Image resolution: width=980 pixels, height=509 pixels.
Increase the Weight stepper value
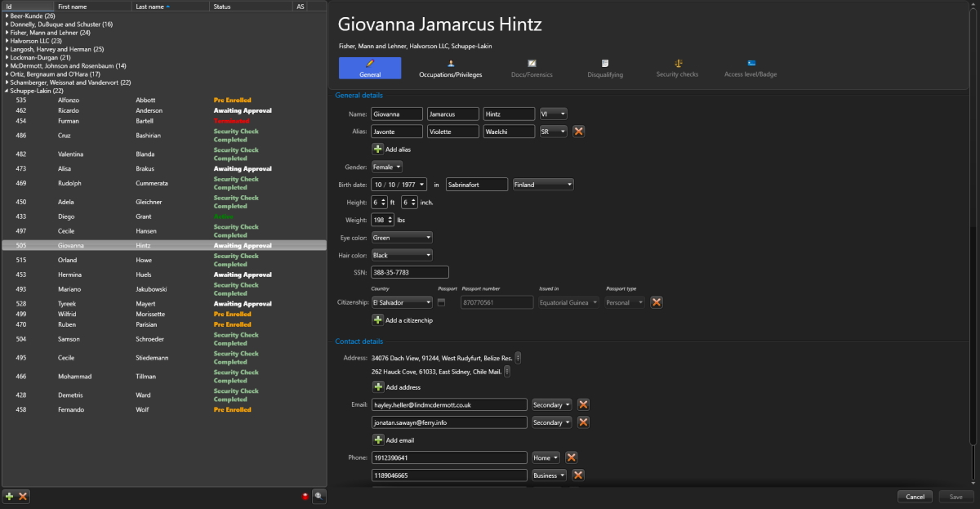coord(390,217)
